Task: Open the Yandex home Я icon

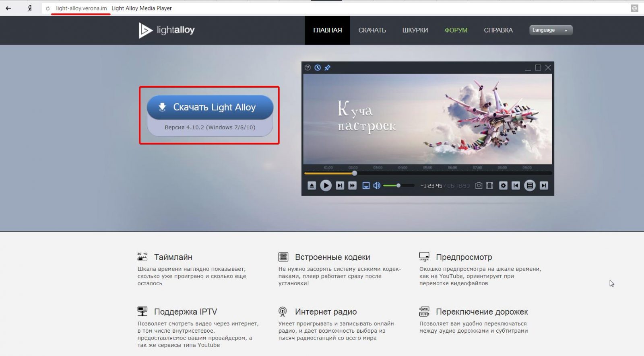Action: pos(30,8)
